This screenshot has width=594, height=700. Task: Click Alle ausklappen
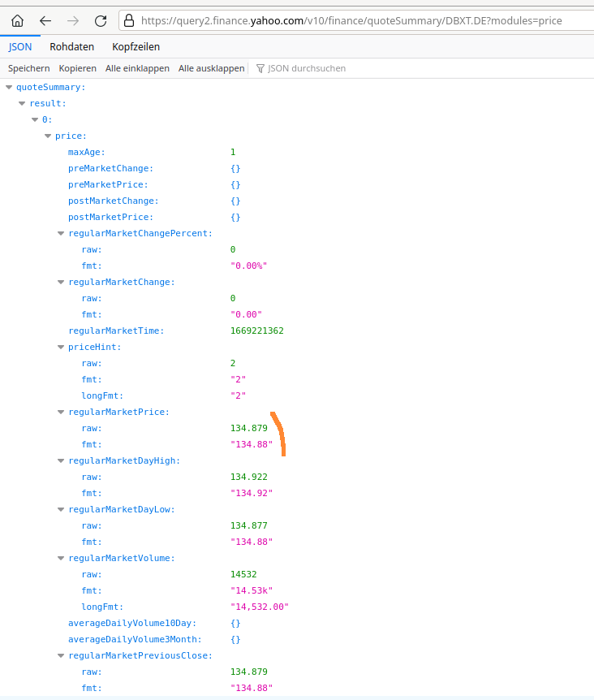click(x=211, y=68)
